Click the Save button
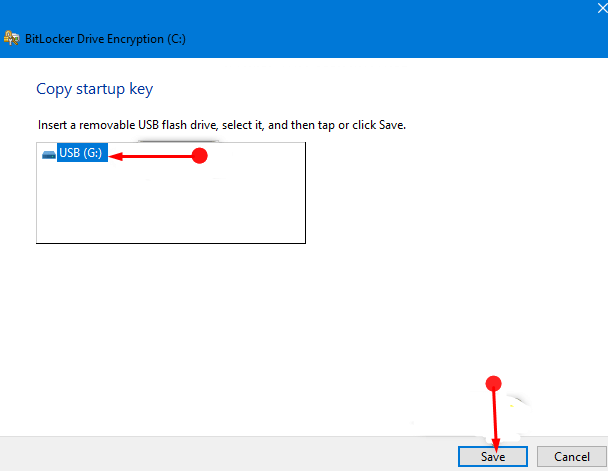 tap(492, 456)
